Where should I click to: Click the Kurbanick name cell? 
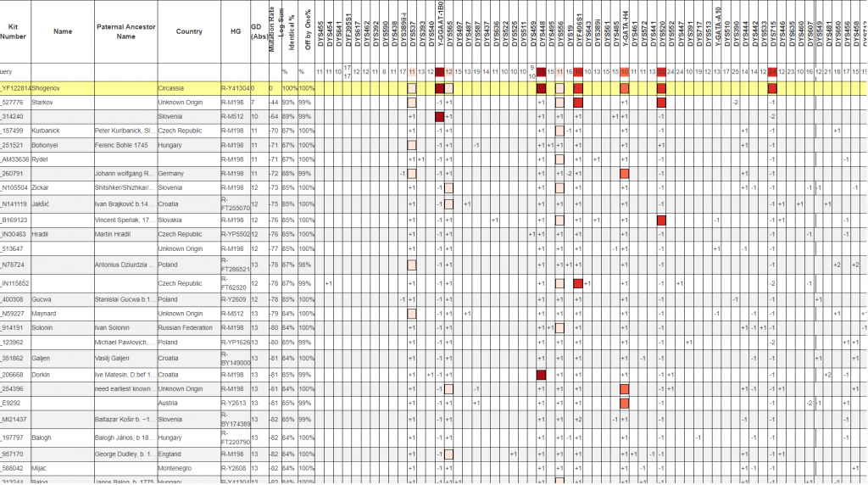62,131
